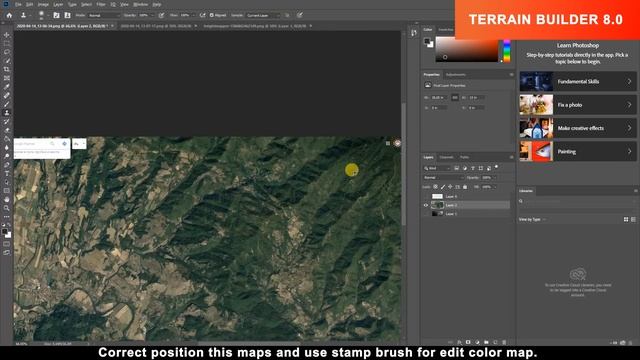Switch to the Adjustments tab
The width and height of the screenshot is (640, 360).
(x=456, y=75)
